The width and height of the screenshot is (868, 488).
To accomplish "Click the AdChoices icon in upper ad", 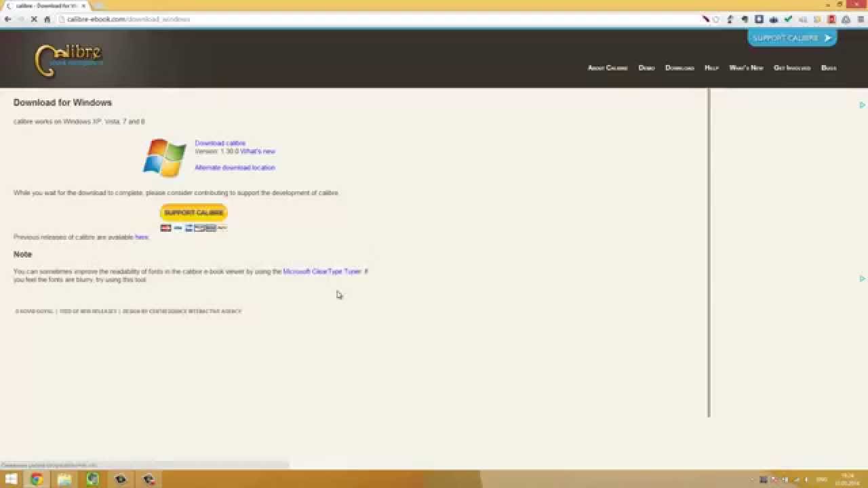I will (863, 105).
